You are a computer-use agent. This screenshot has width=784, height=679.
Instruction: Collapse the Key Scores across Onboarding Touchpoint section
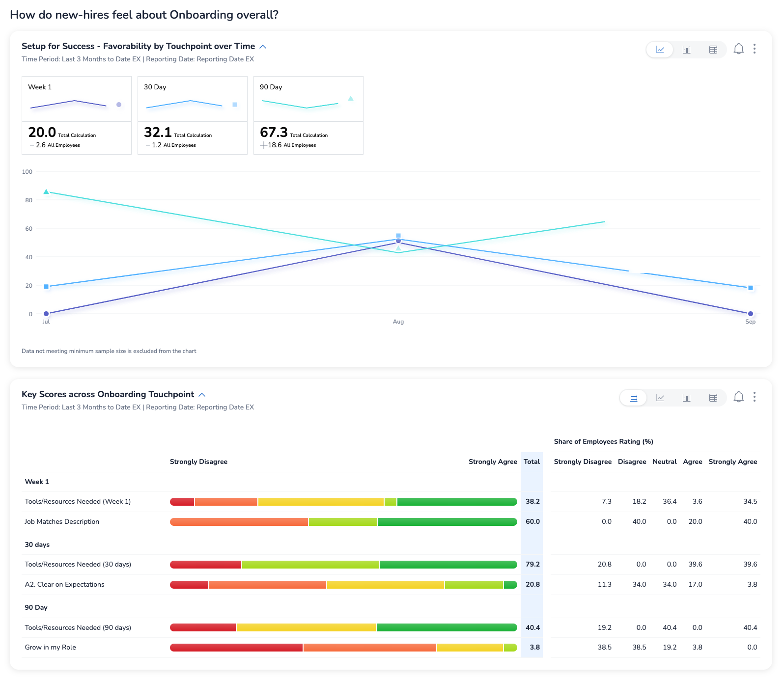202,395
